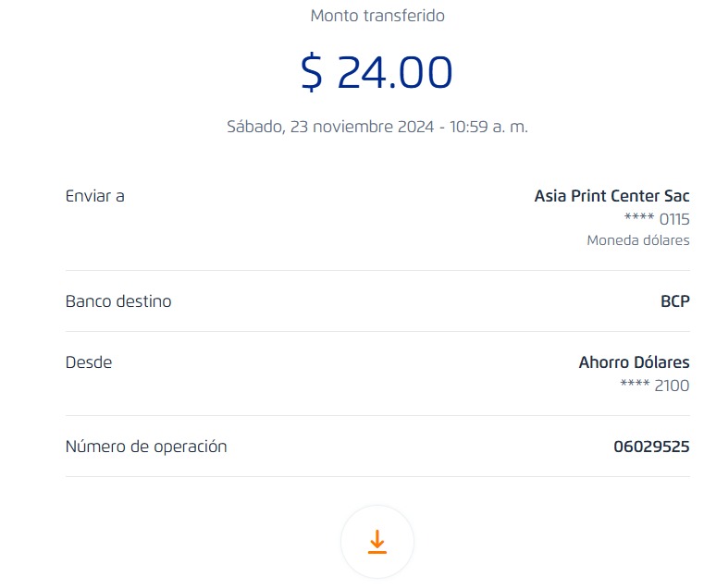Click the "Número de operación" label
Screen dimensions: 704x588
[146, 447]
